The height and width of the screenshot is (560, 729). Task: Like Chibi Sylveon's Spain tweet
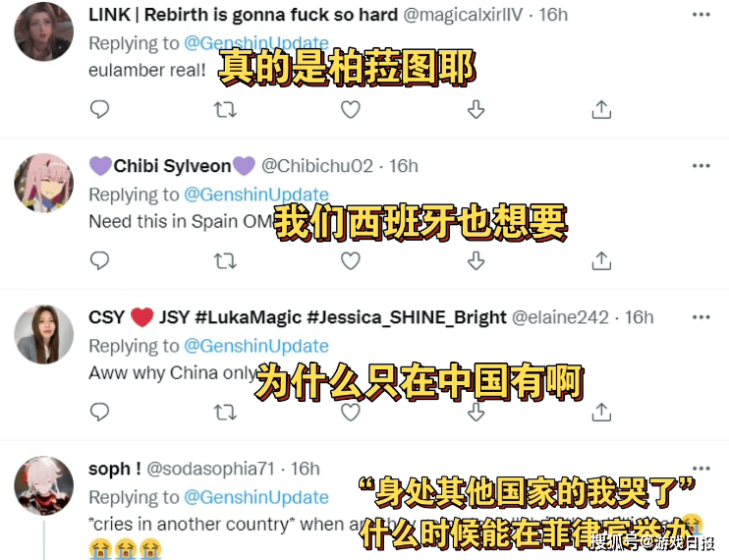pos(351,260)
